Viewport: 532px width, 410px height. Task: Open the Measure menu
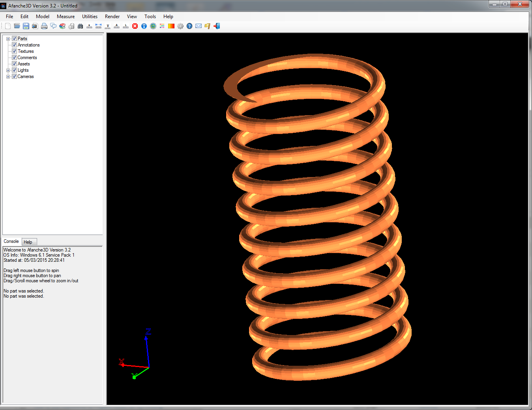coord(66,17)
